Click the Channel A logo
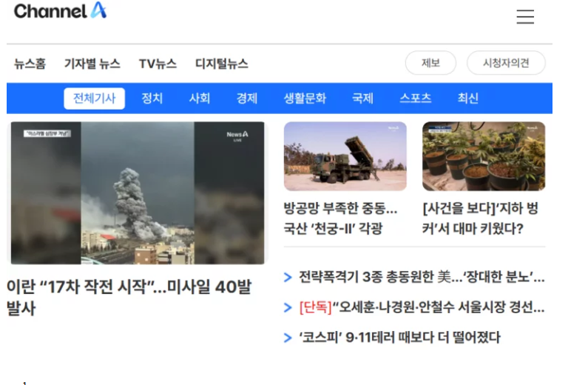Screen dimensions: 588x385 [61, 10]
